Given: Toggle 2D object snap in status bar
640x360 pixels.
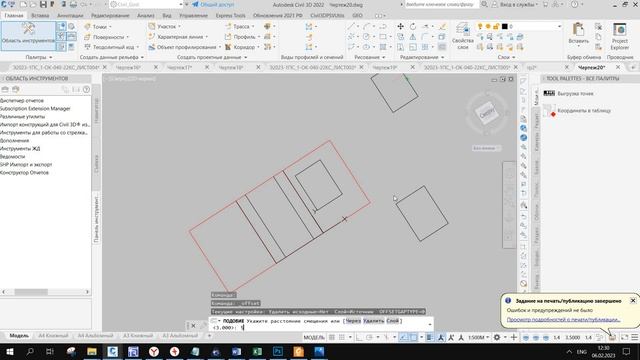Looking at the screenshot, I should [x=413, y=338].
